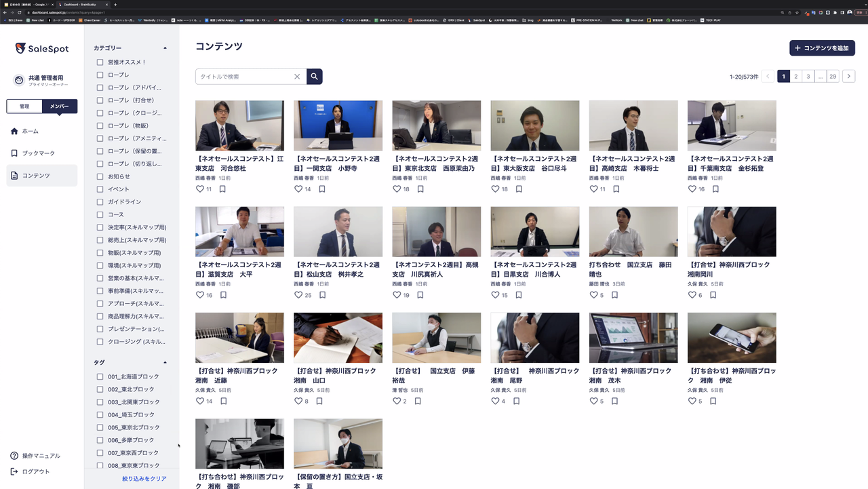The image size is (868, 489).
Task: Clear the title search field
Action: 296,77
